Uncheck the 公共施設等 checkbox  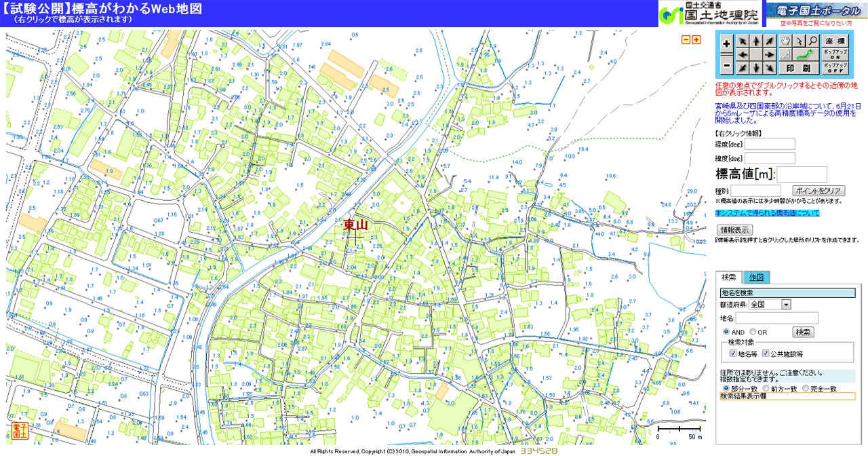[x=766, y=354]
